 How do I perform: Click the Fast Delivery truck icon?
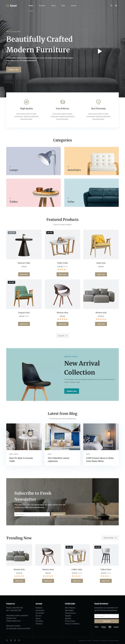coord(62,102)
